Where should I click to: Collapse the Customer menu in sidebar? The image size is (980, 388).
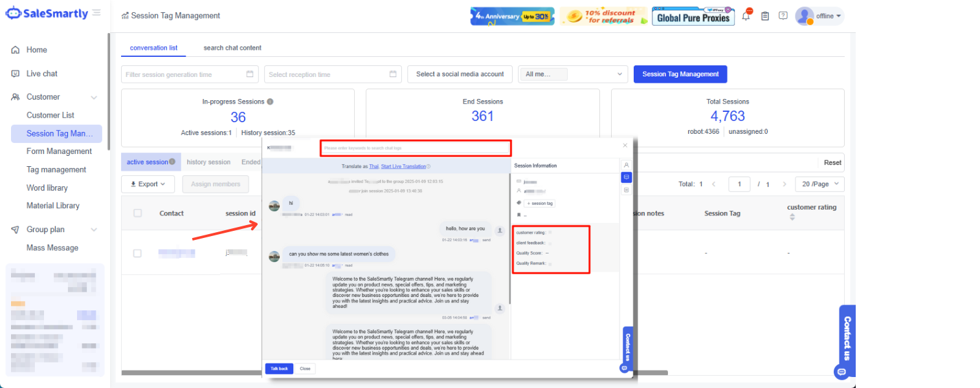pos(94,97)
